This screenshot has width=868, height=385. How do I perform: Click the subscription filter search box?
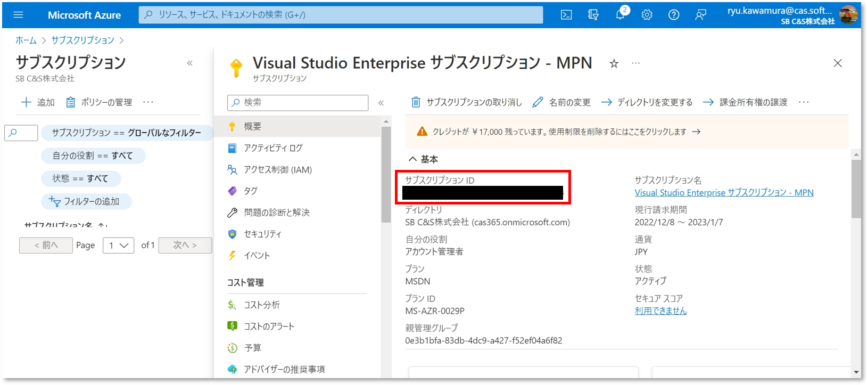click(21, 133)
